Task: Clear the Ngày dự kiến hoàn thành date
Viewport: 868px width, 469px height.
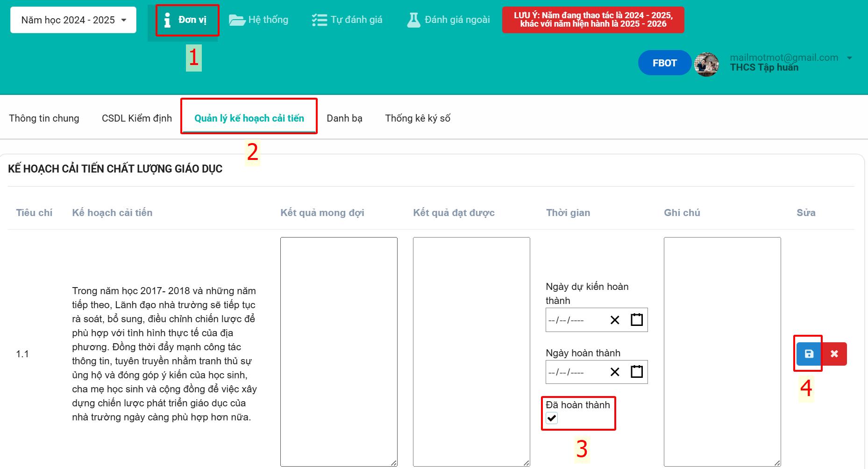Action: pyautogui.click(x=615, y=320)
